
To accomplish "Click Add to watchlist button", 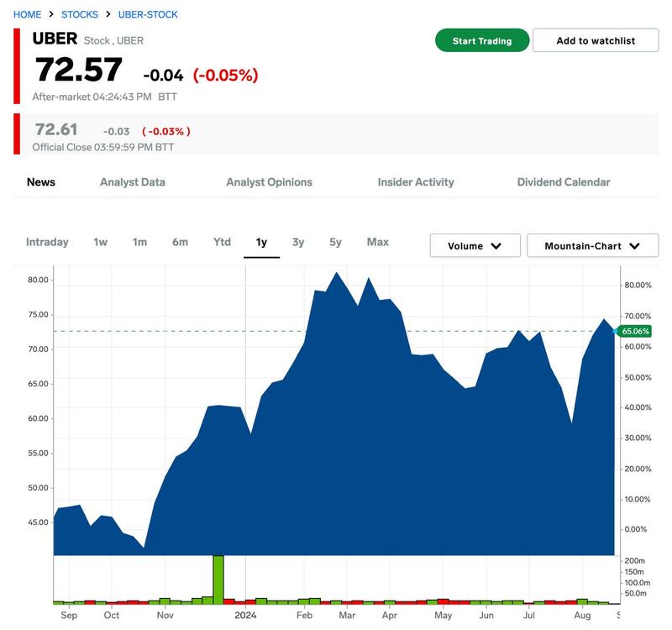I will point(596,40).
